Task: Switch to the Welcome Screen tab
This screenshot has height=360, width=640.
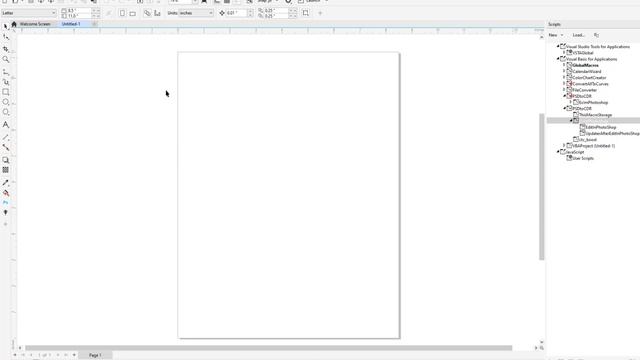Action: coord(35,24)
